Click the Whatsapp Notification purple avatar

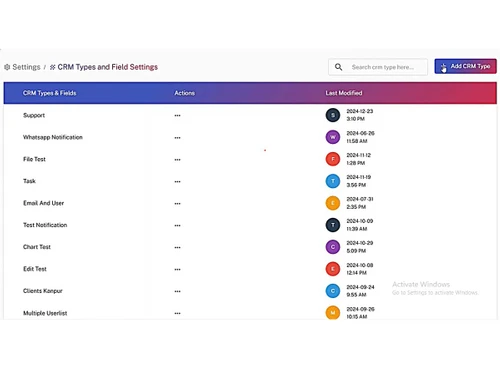[333, 137]
